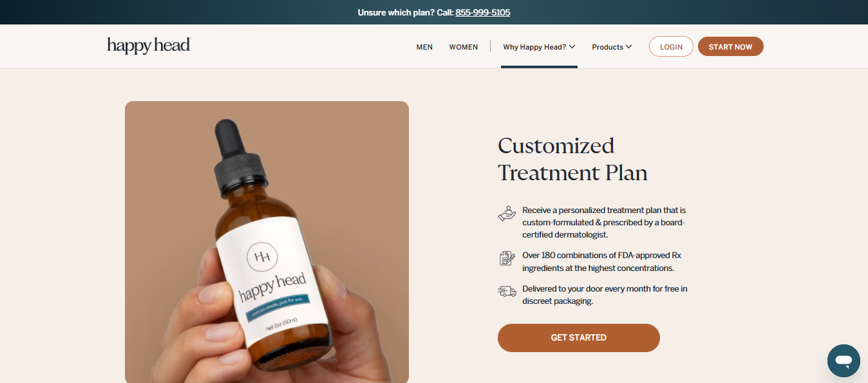
Task: Click the Customized Treatment Plan heading
Action: point(572,159)
